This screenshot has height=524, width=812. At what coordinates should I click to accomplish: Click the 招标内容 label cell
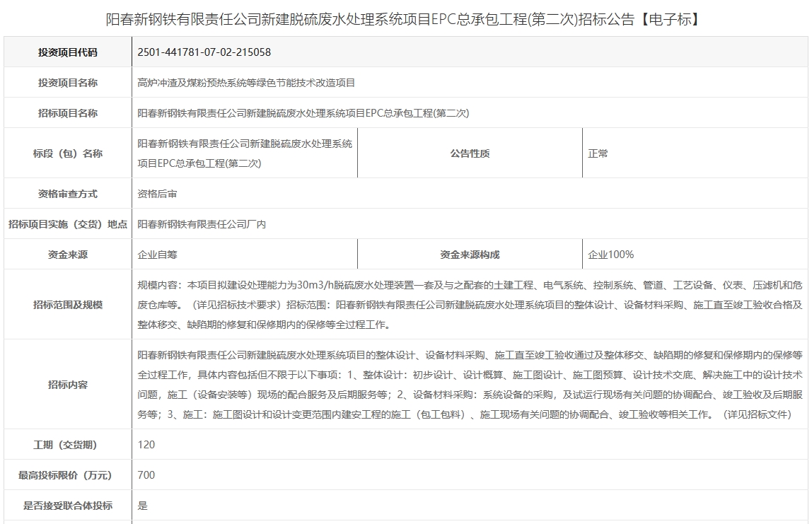click(x=68, y=385)
